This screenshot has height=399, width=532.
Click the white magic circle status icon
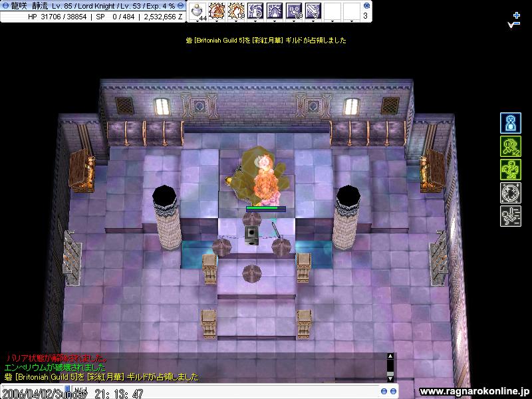pos(511,193)
